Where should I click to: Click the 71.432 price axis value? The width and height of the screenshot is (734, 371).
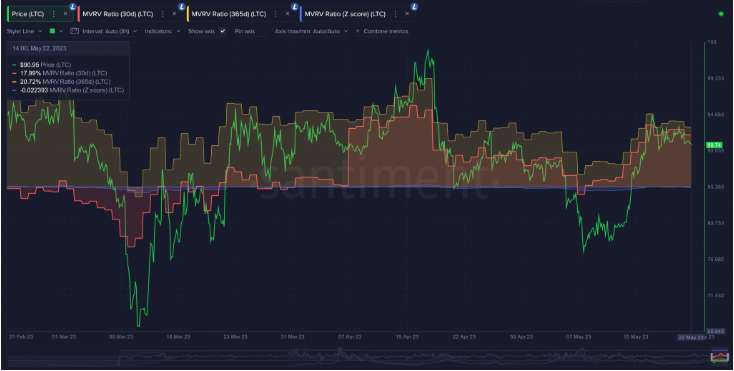coord(715,296)
